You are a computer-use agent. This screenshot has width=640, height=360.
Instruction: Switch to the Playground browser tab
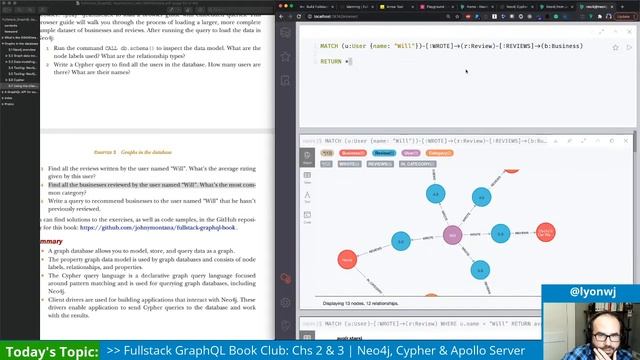tap(436, 7)
